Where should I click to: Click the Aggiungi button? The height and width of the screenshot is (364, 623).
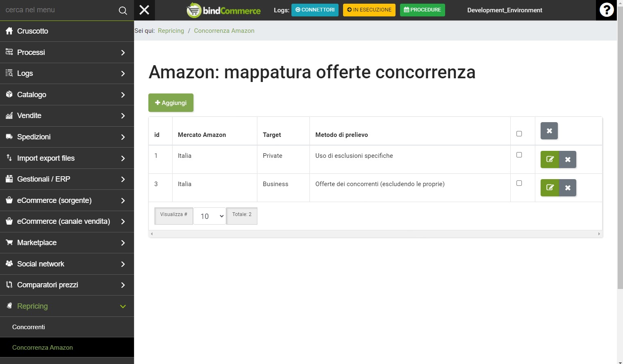pyautogui.click(x=171, y=102)
